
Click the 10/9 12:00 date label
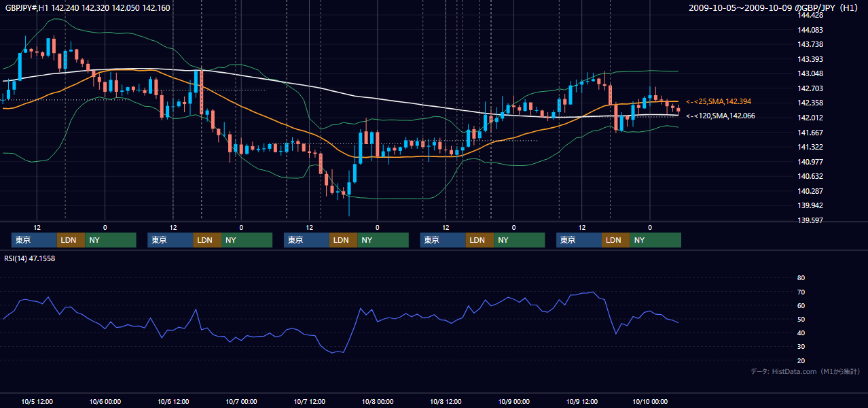(x=581, y=401)
